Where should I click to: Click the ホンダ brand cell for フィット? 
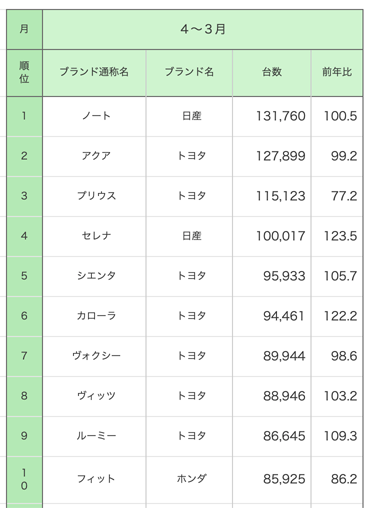pos(189,480)
